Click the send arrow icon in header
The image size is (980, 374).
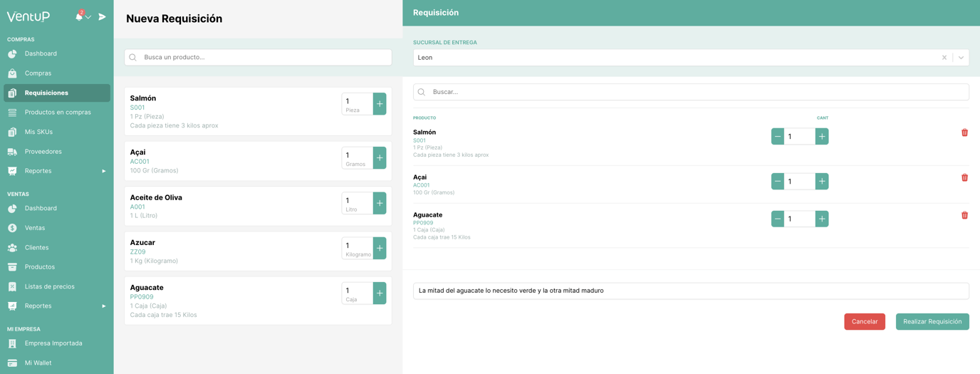[102, 16]
